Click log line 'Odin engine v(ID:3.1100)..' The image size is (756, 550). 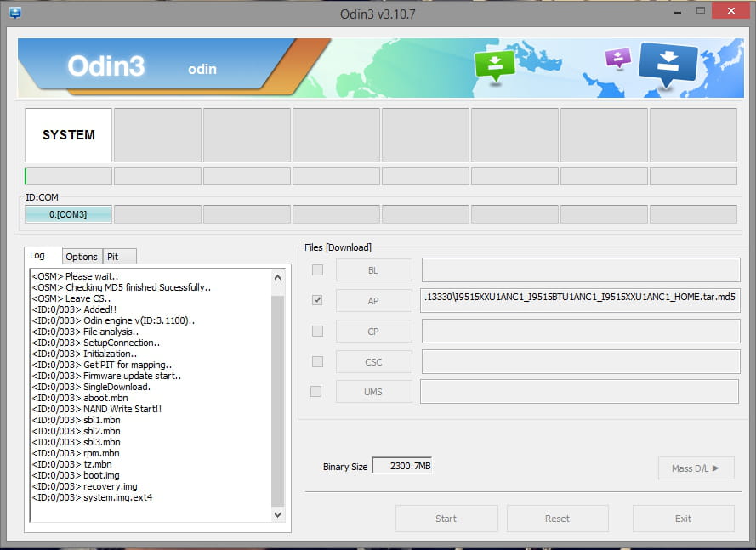click(113, 320)
